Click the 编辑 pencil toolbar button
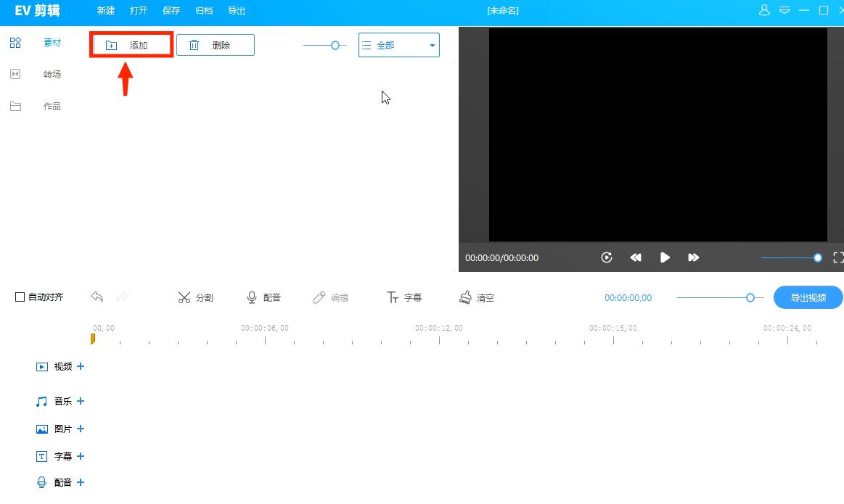The image size is (844, 504). (330, 297)
